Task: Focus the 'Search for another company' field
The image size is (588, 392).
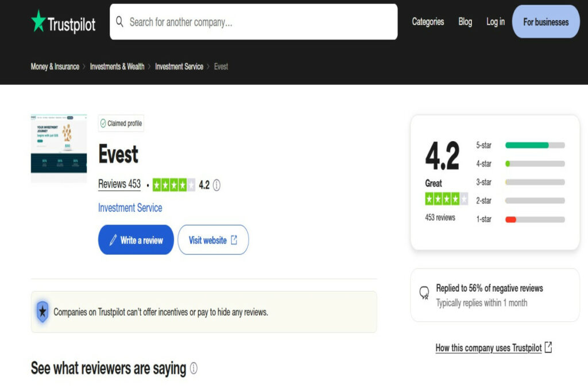Action: coord(253,22)
